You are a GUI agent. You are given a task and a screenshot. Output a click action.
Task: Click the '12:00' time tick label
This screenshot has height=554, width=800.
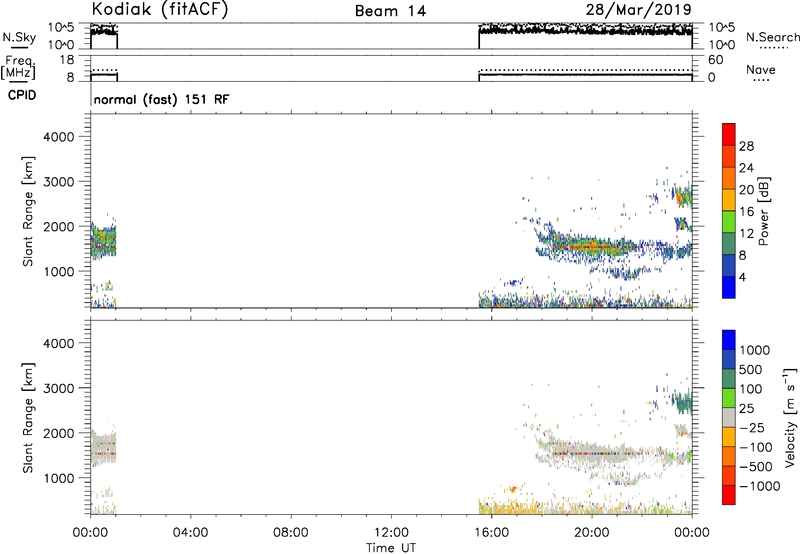coord(391,533)
